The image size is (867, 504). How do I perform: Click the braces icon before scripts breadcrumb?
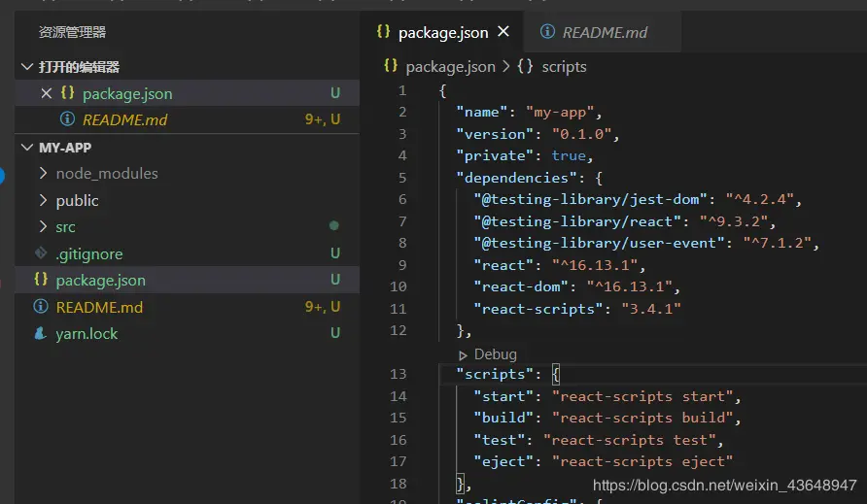click(525, 66)
